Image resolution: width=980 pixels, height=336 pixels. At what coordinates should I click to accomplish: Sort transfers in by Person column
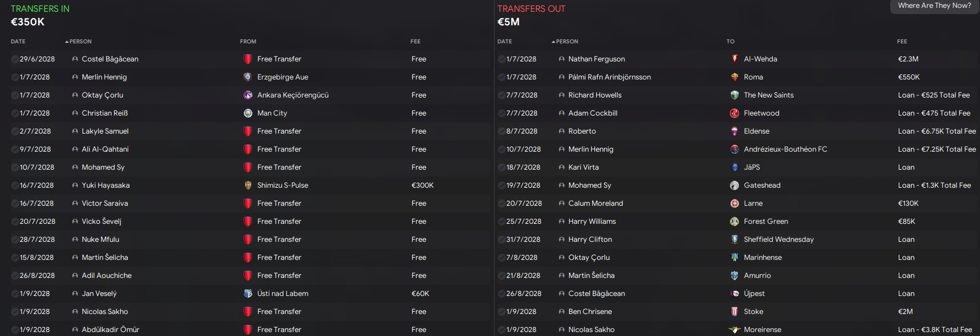(x=78, y=42)
